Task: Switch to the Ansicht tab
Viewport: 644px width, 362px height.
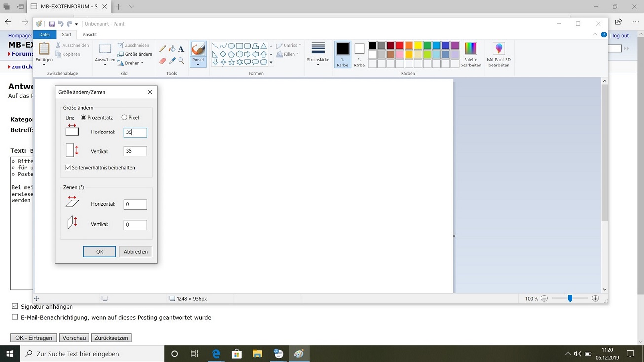Action: (x=90, y=35)
